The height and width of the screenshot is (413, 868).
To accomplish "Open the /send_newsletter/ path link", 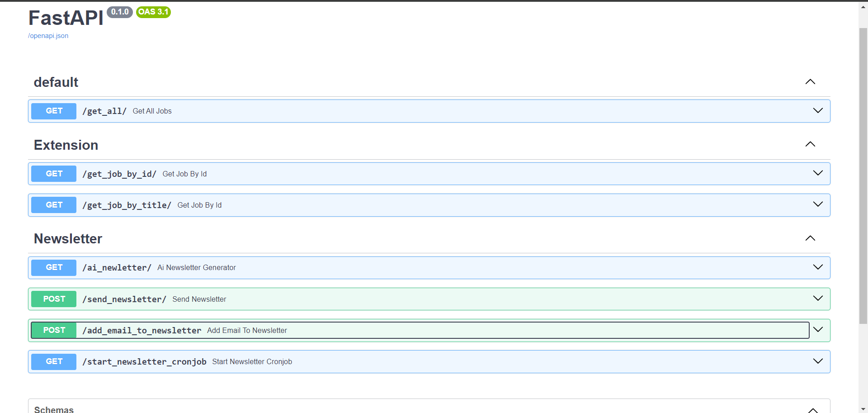I will click(x=124, y=299).
